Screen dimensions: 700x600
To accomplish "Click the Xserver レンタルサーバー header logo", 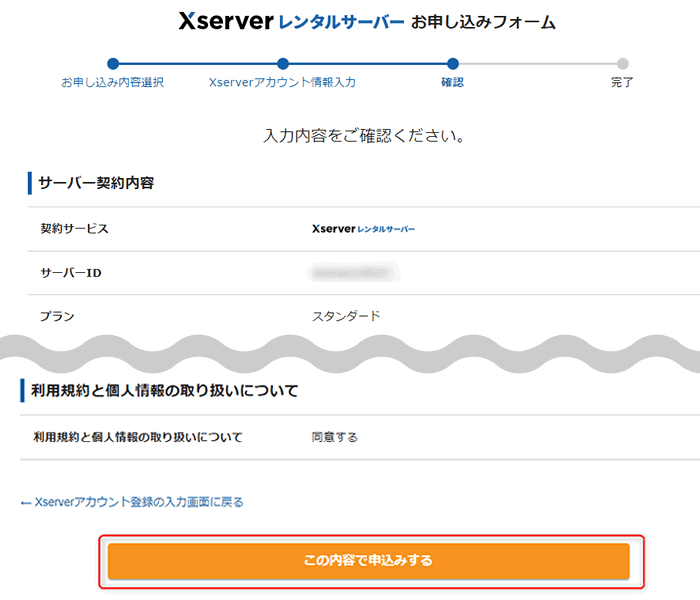I will pyautogui.click(x=292, y=21).
